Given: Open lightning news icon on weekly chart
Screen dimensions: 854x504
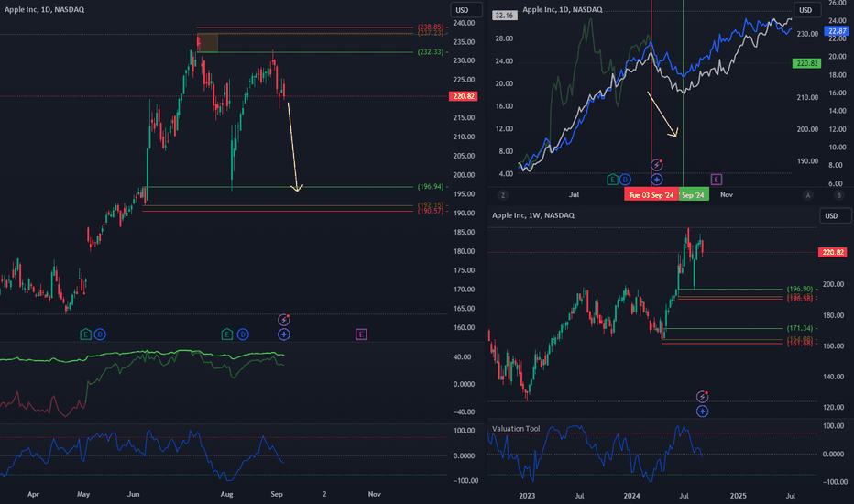Looking at the screenshot, I should pyautogui.click(x=703, y=396).
